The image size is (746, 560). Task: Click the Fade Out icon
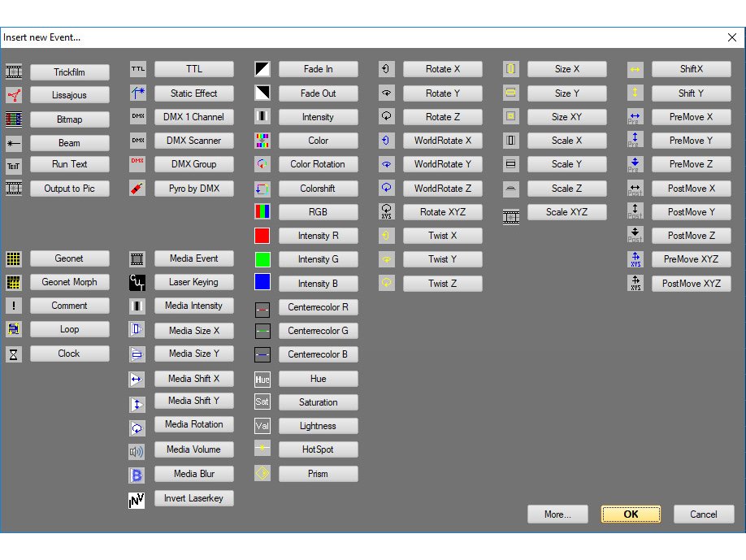click(262, 93)
